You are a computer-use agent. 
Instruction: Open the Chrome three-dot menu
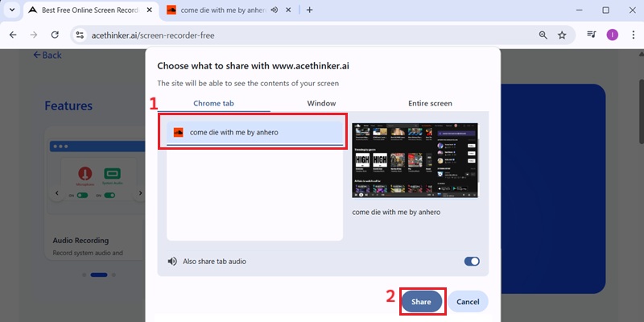click(x=633, y=35)
